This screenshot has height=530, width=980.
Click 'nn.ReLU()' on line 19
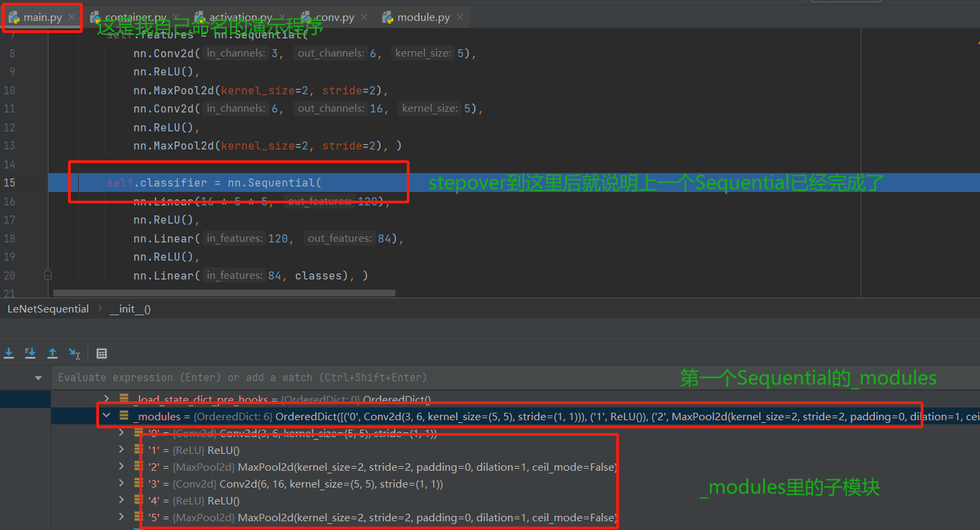(x=164, y=257)
